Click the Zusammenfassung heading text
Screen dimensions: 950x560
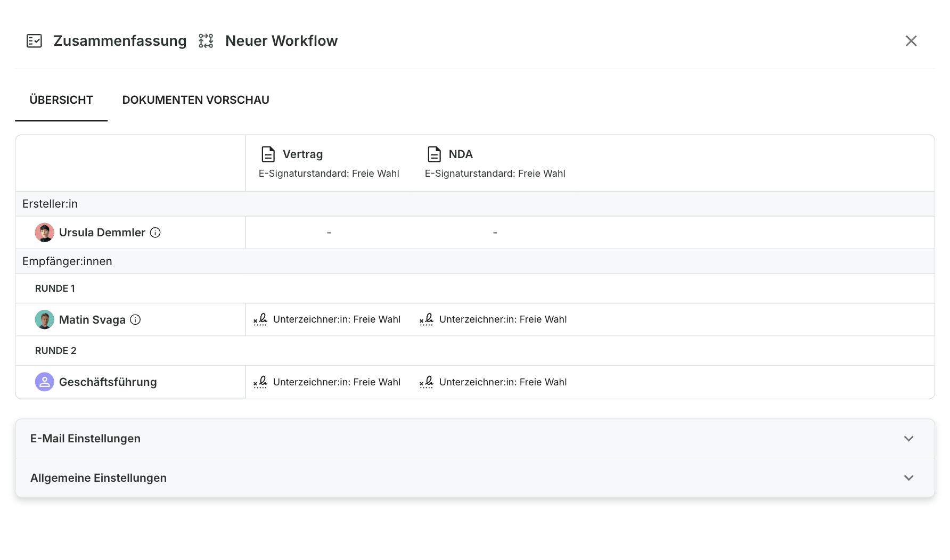click(120, 41)
